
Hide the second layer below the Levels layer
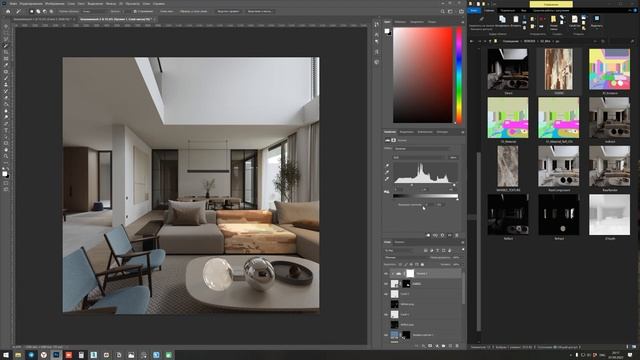pyautogui.click(x=386, y=294)
